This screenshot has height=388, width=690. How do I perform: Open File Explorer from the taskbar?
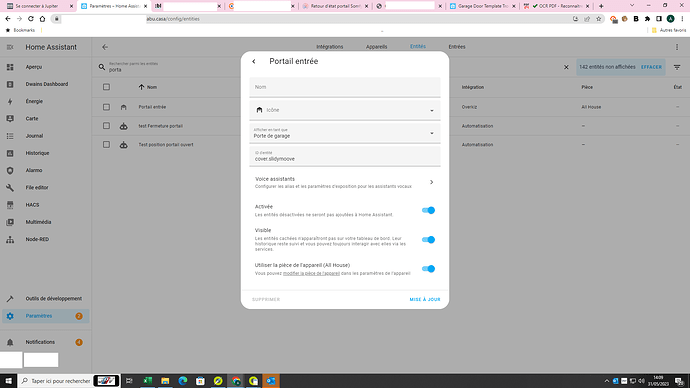[165, 381]
